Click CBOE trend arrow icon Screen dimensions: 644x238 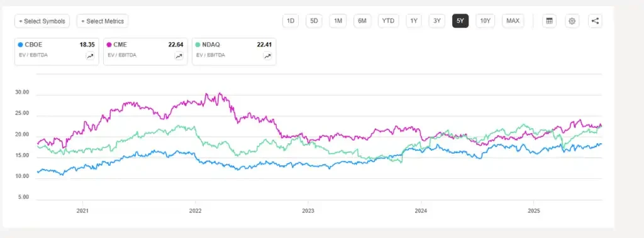(90, 57)
